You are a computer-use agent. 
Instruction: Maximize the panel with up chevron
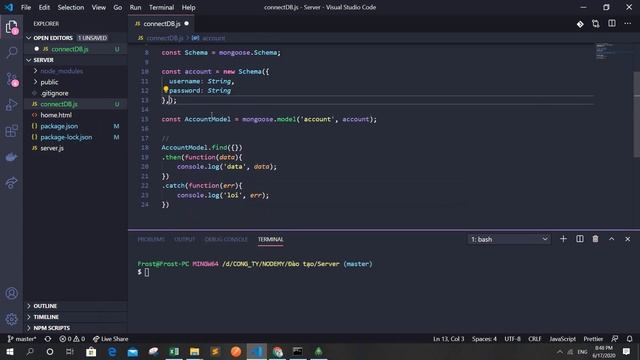click(611, 239)
